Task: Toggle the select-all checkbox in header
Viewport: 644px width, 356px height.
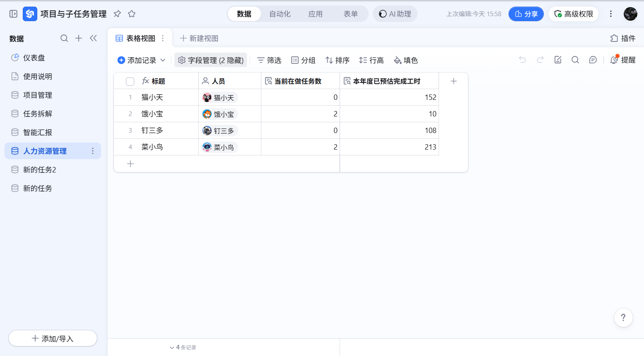Action: pyautogui.click(x=130, y=81)
